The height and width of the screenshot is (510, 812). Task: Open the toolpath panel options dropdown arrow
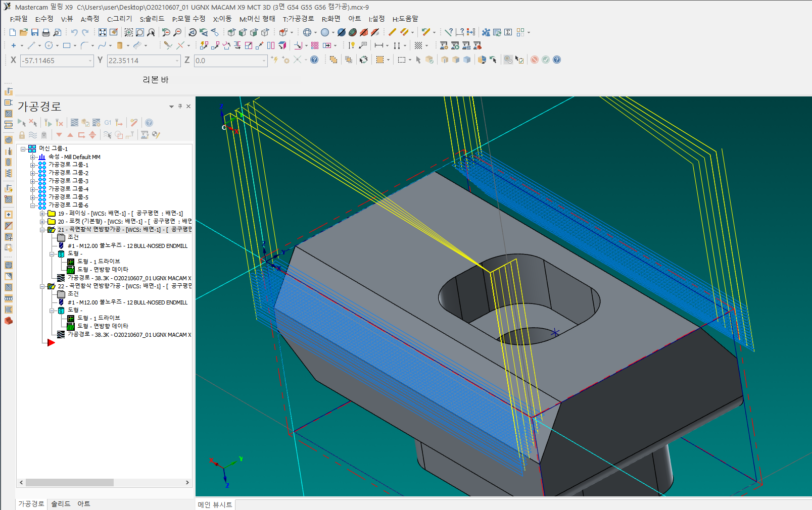171,107
